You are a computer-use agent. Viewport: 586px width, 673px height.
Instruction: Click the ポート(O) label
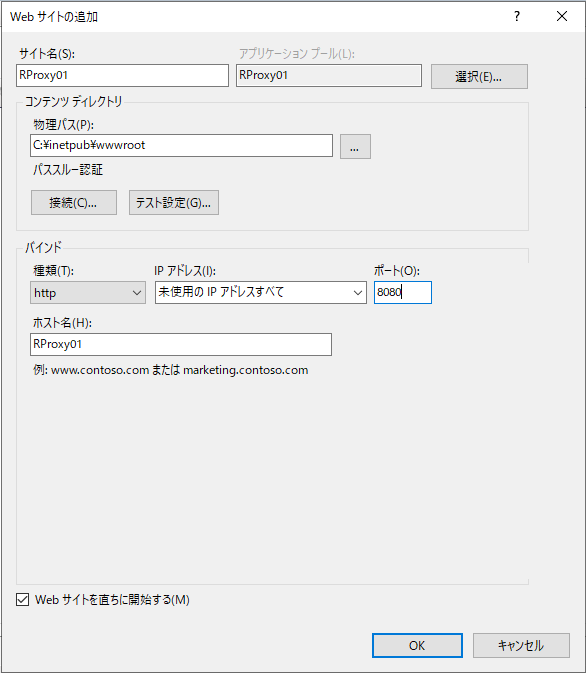tap(397, 271)
